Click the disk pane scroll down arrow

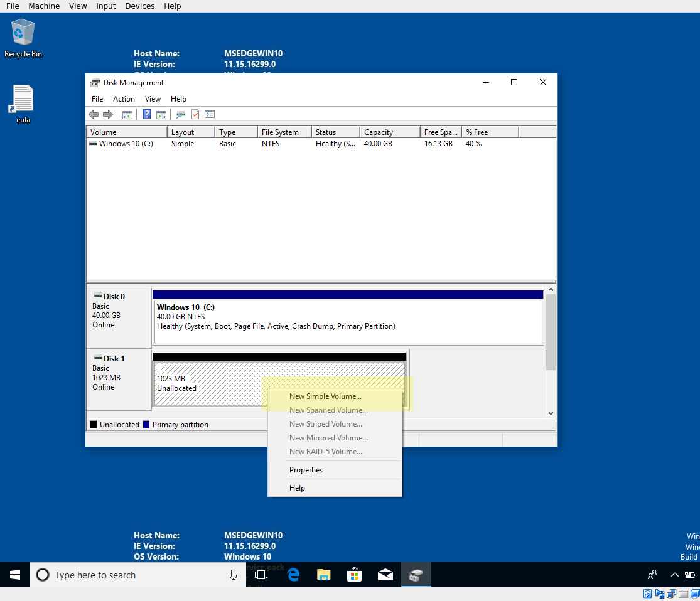click(x=551, y=413)
